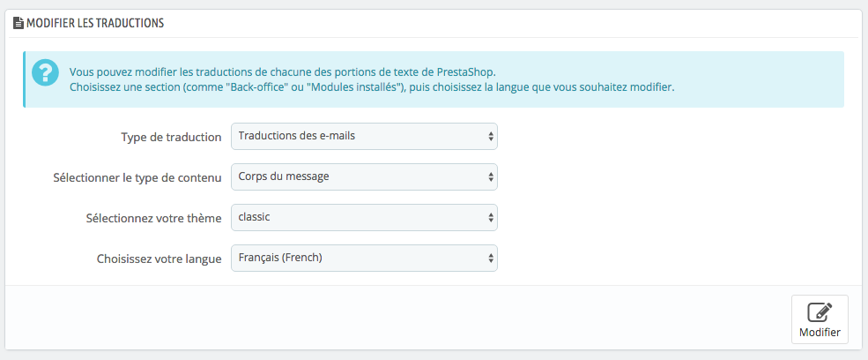Screen dimensions: 868x360
Task: Click the "Sélectionner le type de contenu" label
Action: click(137, 177)
